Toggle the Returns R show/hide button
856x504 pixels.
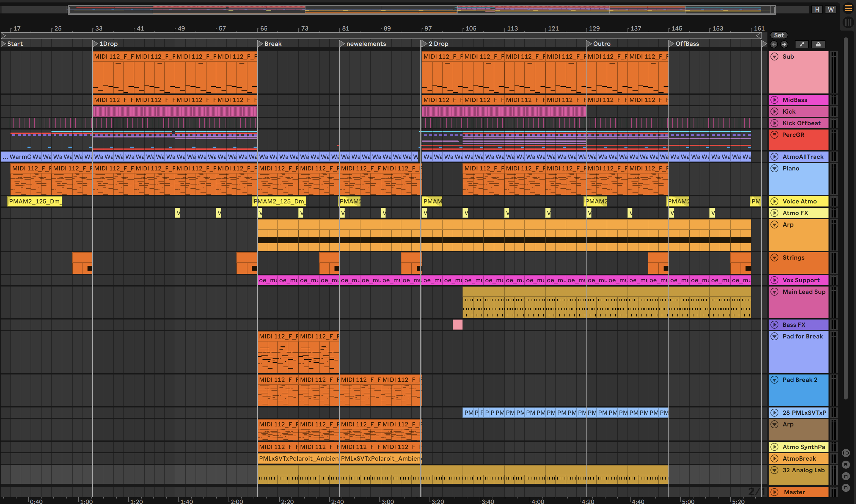click(x=846, y=464)
